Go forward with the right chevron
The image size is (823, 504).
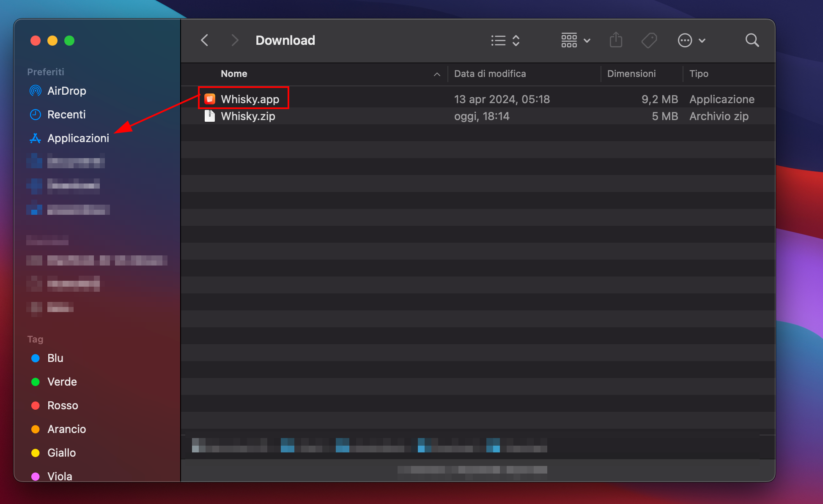[235, 41]
